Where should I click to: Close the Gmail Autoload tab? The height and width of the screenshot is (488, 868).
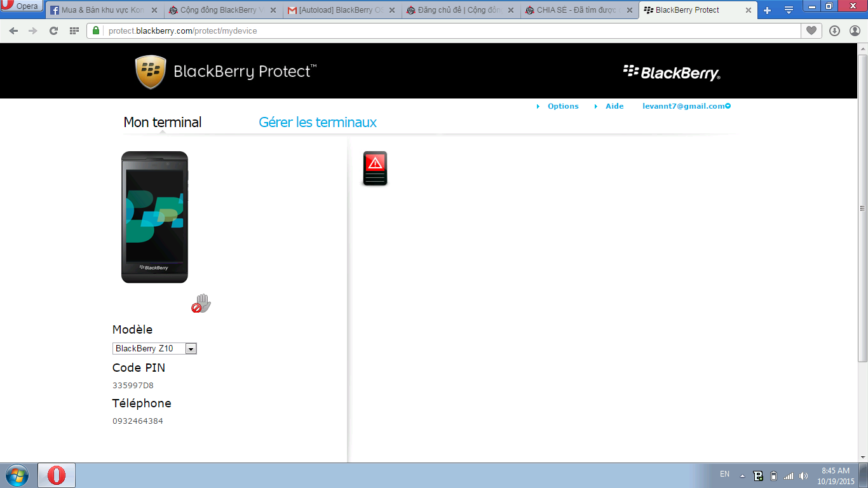pos(392,10)
